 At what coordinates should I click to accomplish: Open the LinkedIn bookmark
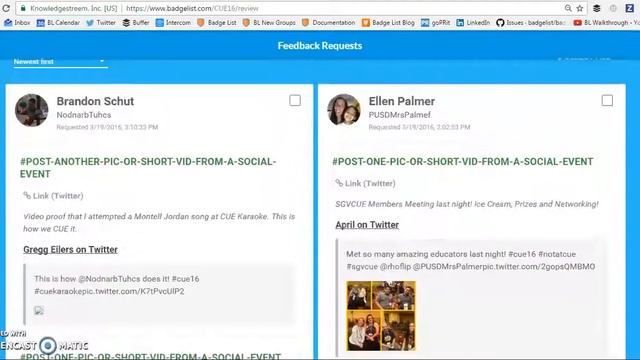tap(473, 23)
